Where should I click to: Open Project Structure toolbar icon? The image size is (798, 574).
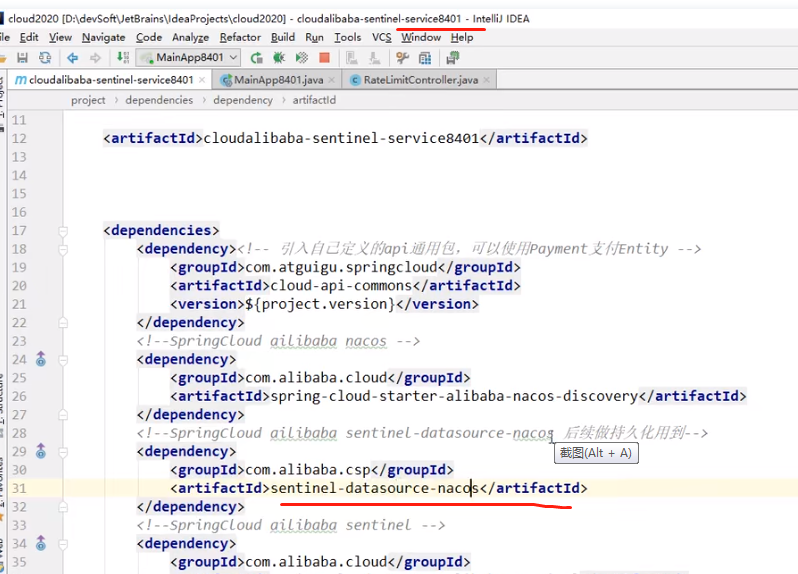pos(425,58)
